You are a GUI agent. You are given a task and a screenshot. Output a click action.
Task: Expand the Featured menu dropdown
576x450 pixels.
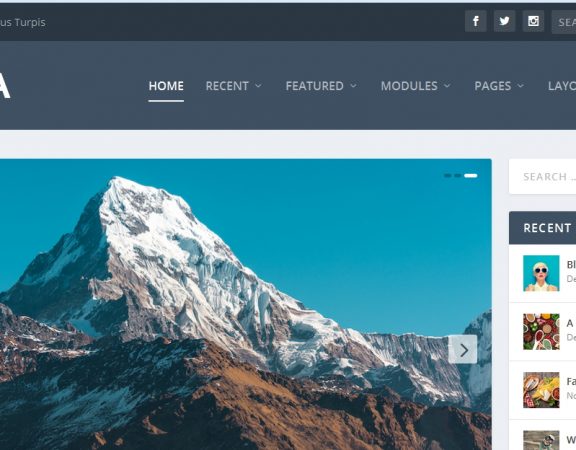[x=321, y=86]
